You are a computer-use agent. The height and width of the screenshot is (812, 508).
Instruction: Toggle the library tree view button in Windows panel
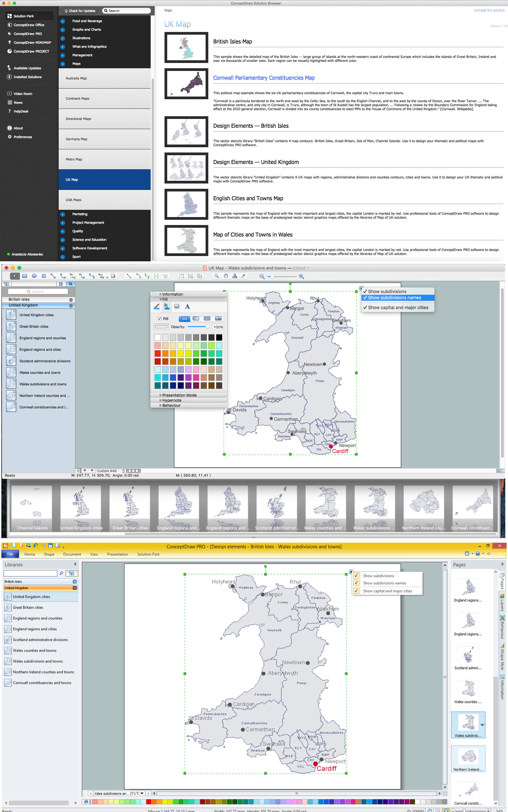pyautogui.click(x=71, y=573)
